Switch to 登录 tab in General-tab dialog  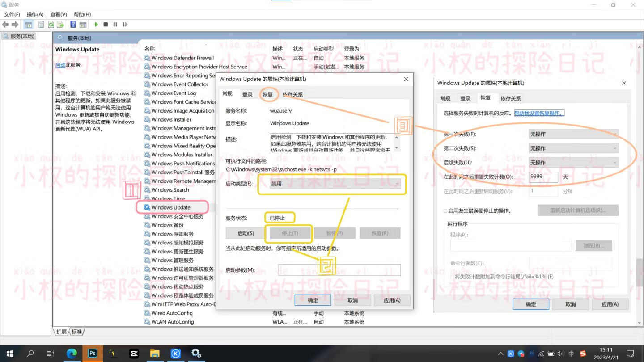pos(248,94)
